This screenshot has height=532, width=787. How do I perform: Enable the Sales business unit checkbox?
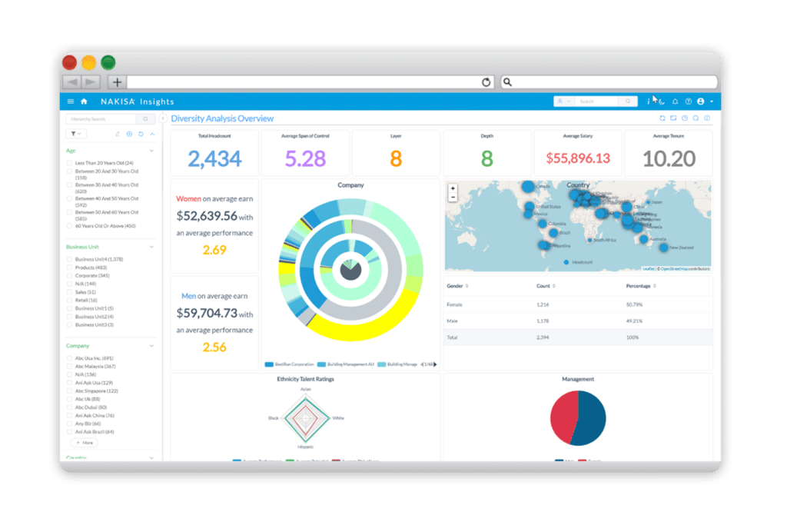coord(70,292)
